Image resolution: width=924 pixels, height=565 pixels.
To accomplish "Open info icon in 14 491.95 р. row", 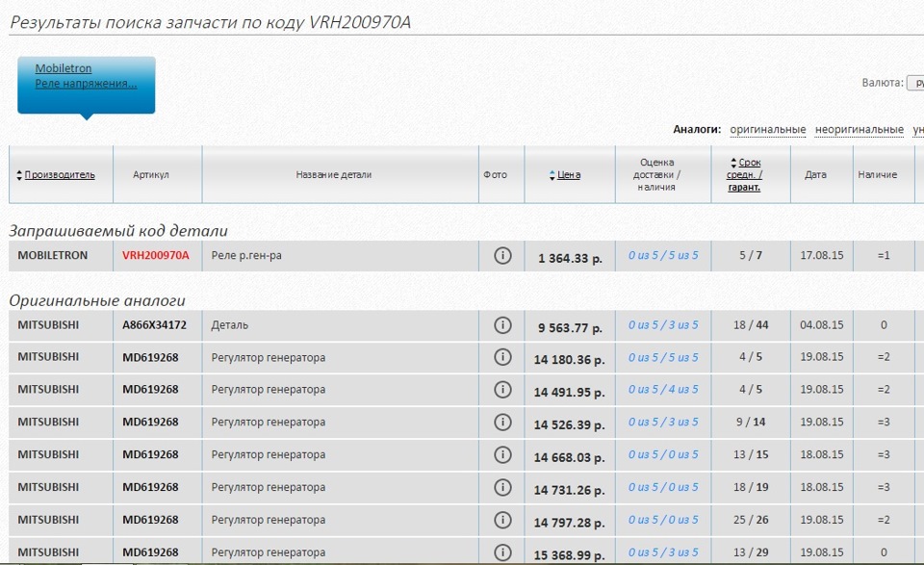I will tap(502, 390).
